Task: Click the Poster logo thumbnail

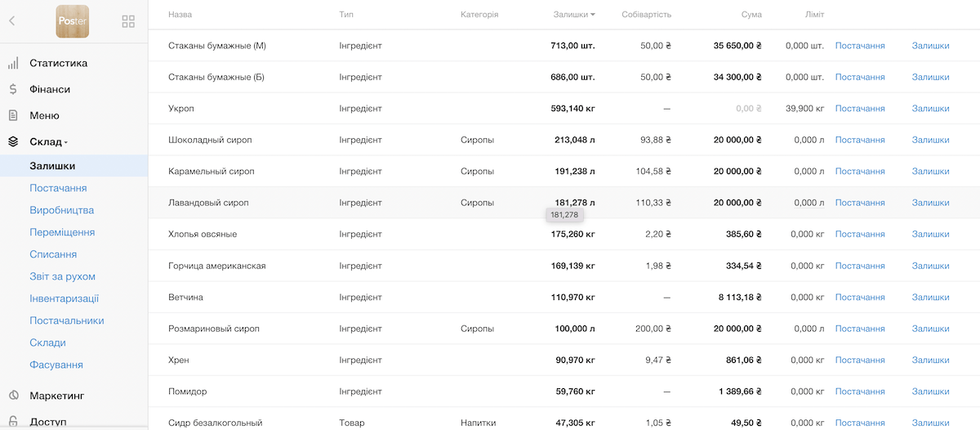Action: (72, 21)
